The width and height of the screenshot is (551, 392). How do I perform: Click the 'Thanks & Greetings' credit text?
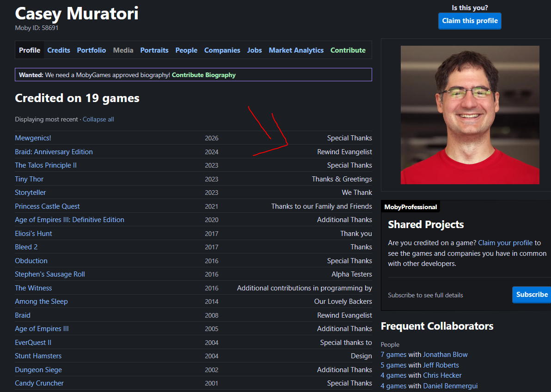(342, 179)
